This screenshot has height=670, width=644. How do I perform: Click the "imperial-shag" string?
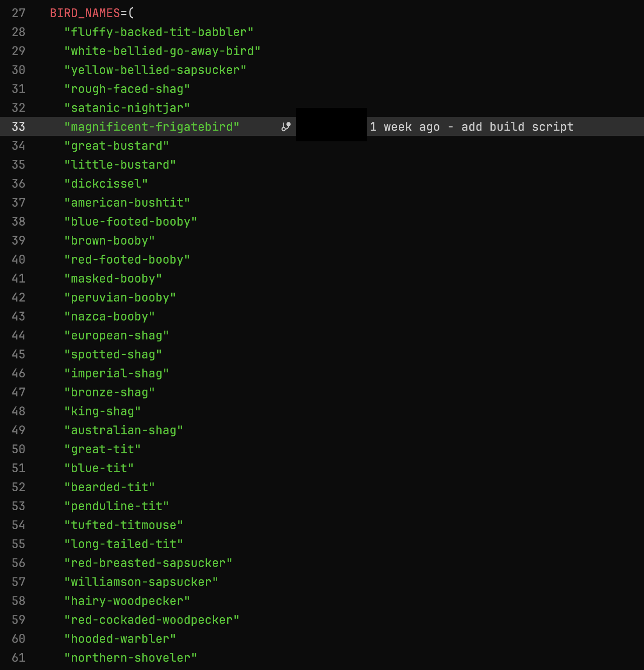click(x=117, y=373)
